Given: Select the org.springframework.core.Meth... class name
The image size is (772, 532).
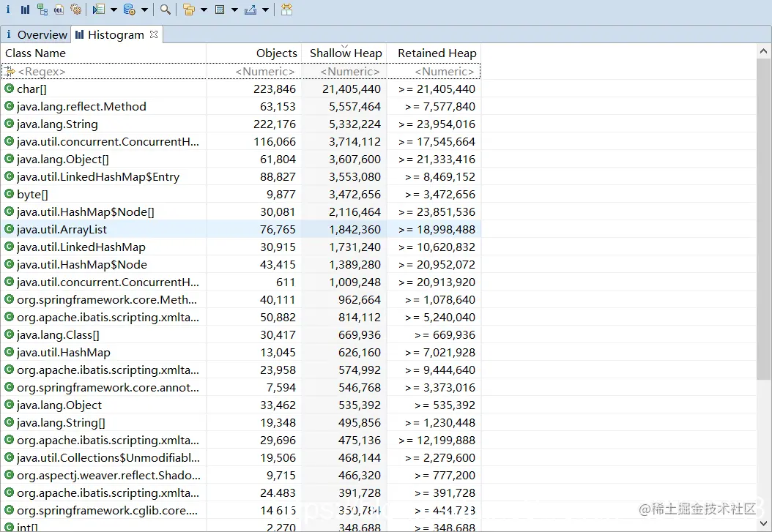Looking at the screenshot, I should pos(107,300).
